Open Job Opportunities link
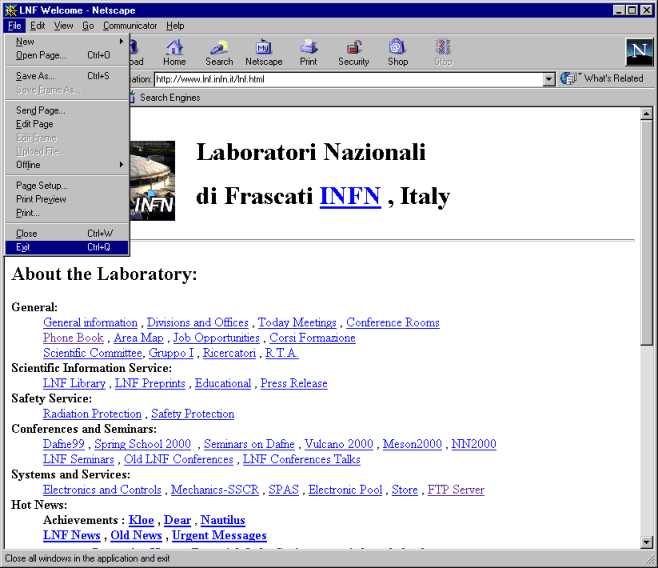The image size is (658, 568). [x=217, y=338]
